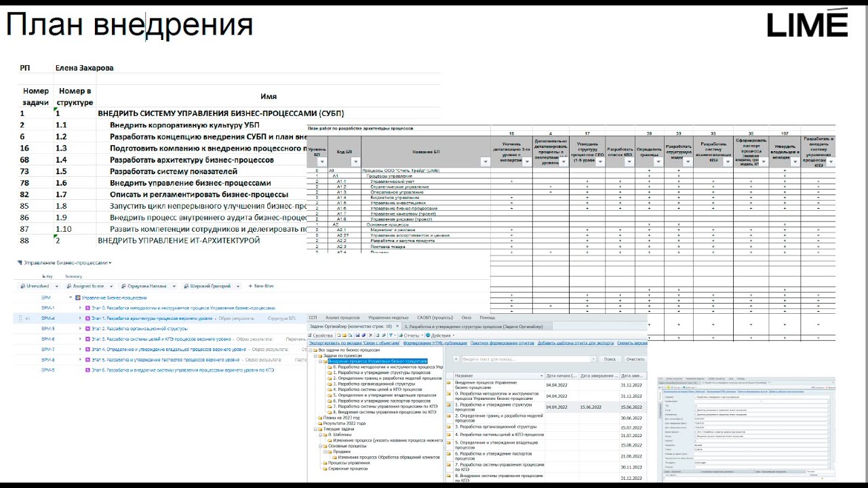Select highlighted tree item 'Внедрение процесса Управление бизнес-процессами'

click(377, 361)
